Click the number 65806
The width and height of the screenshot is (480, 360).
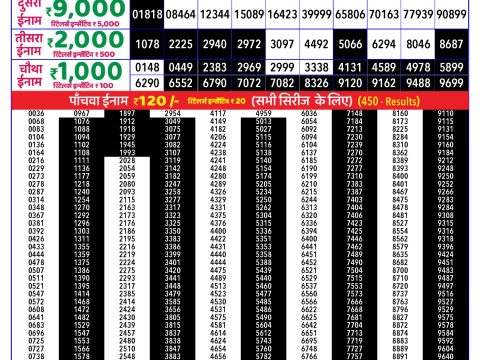pyautogui.click(x=350, y=14)
